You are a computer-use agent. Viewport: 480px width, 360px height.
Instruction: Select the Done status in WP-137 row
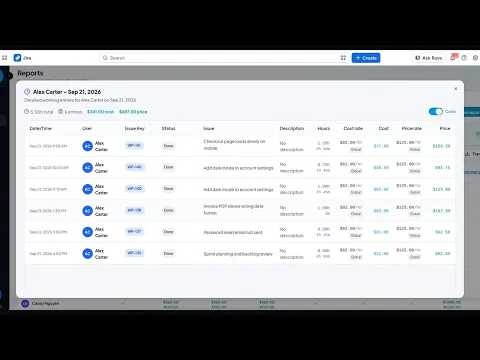click(168, 232)
